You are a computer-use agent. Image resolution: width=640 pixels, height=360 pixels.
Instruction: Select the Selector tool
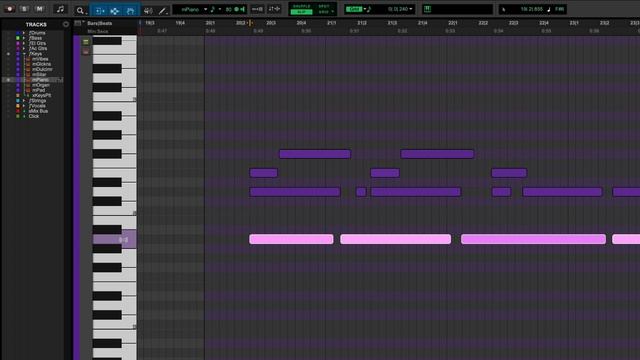115,11
